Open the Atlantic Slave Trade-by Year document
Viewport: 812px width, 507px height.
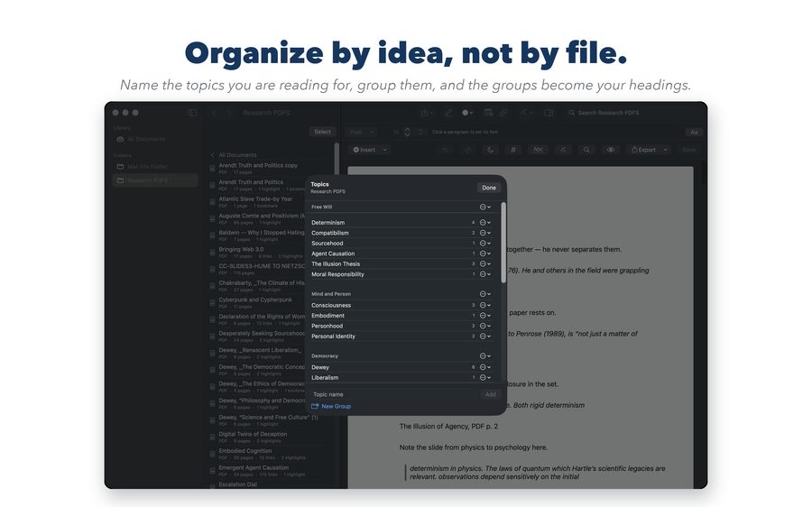click(257, 202)
